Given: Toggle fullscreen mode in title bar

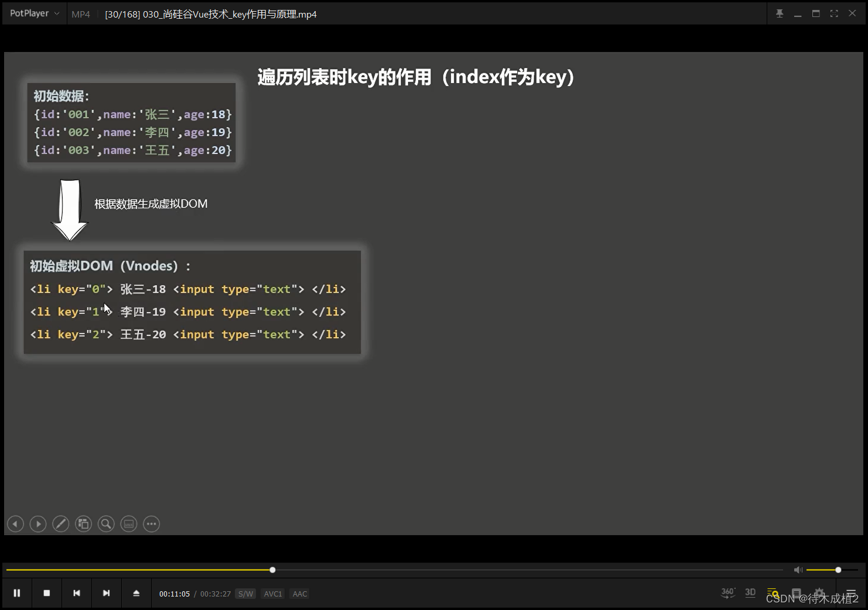Looking at the screenshot, I should pyautogui.click(x=834, y=13).
